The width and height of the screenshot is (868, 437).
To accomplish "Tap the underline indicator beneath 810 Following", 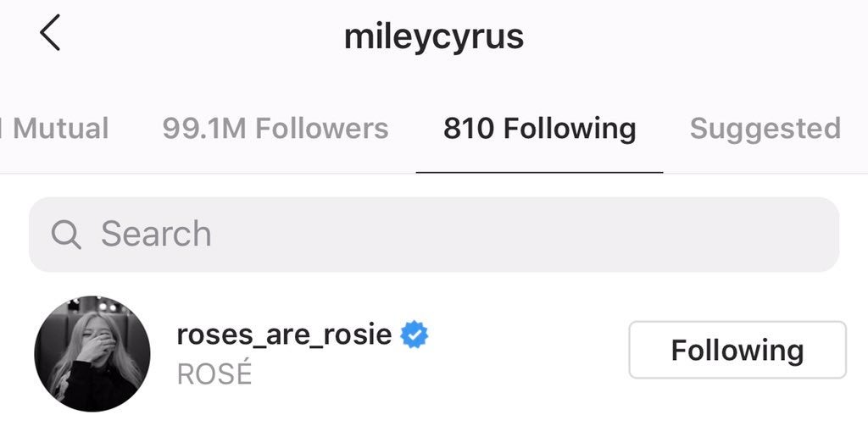I will [539, 172].
